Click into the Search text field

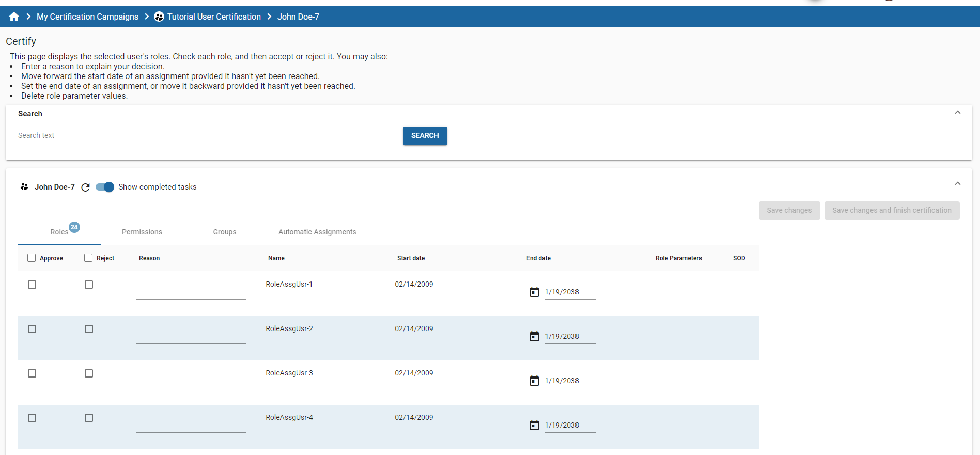(x=206, y=135)
